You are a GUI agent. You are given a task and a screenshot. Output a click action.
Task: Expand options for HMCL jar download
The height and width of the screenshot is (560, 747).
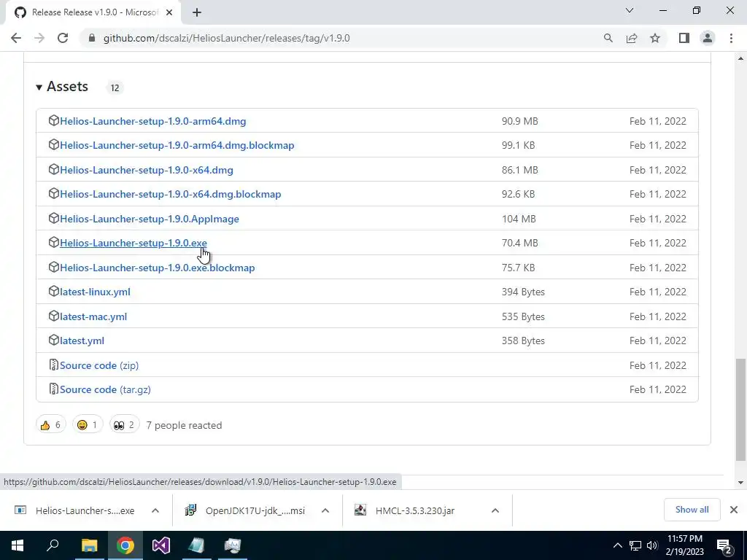[495, 510]
